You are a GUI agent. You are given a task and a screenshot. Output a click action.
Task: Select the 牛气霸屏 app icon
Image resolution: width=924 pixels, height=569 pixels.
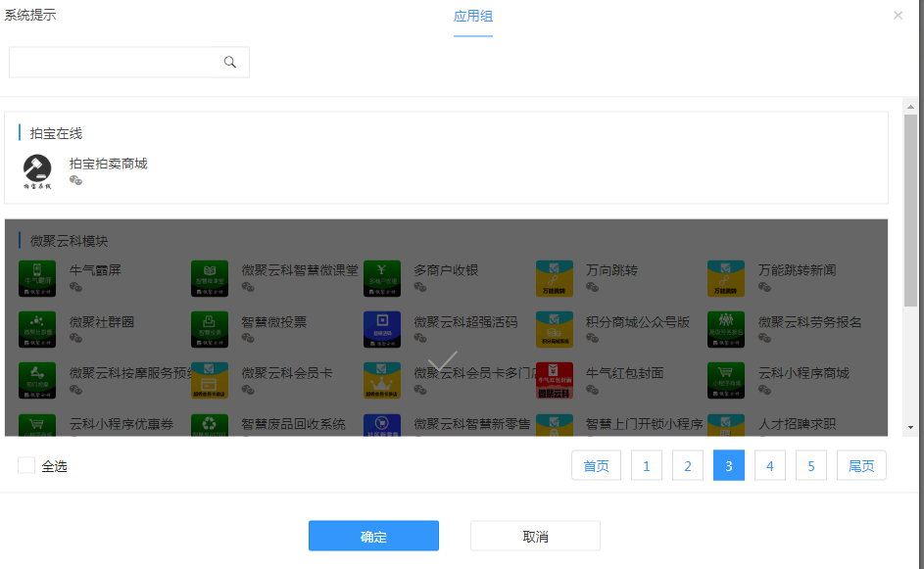[37, 278]
